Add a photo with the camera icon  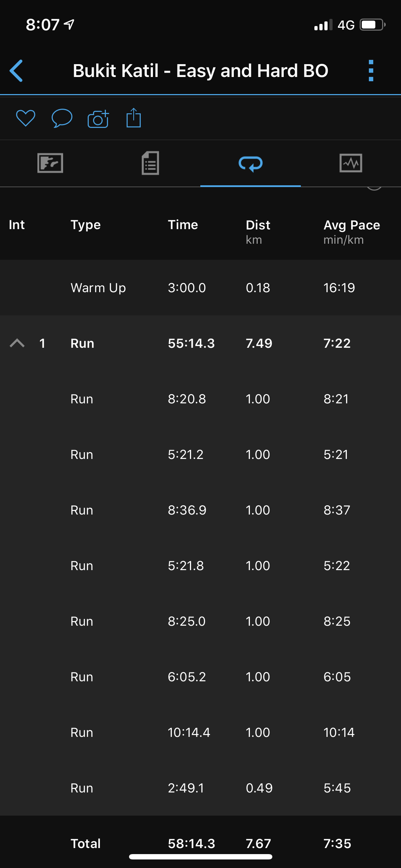coord(98,119)
